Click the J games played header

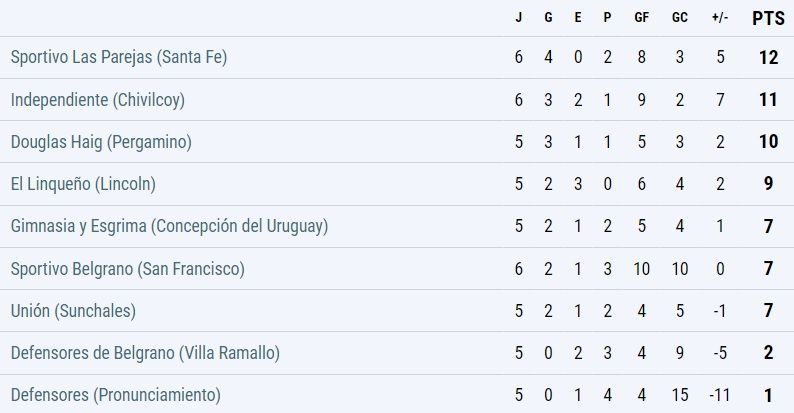tap(519, 18)
